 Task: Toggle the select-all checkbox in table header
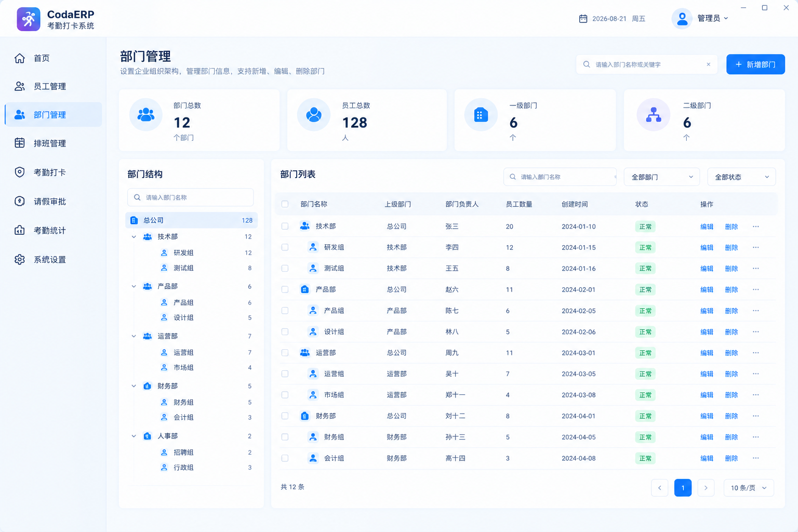(285, 204)
